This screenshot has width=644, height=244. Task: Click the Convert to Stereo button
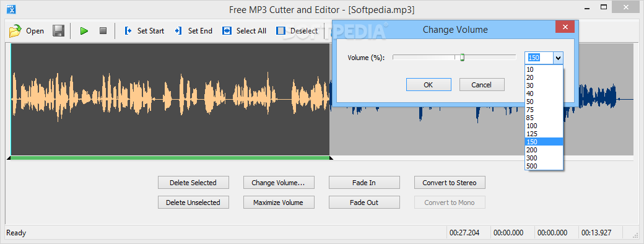(450, 183)
